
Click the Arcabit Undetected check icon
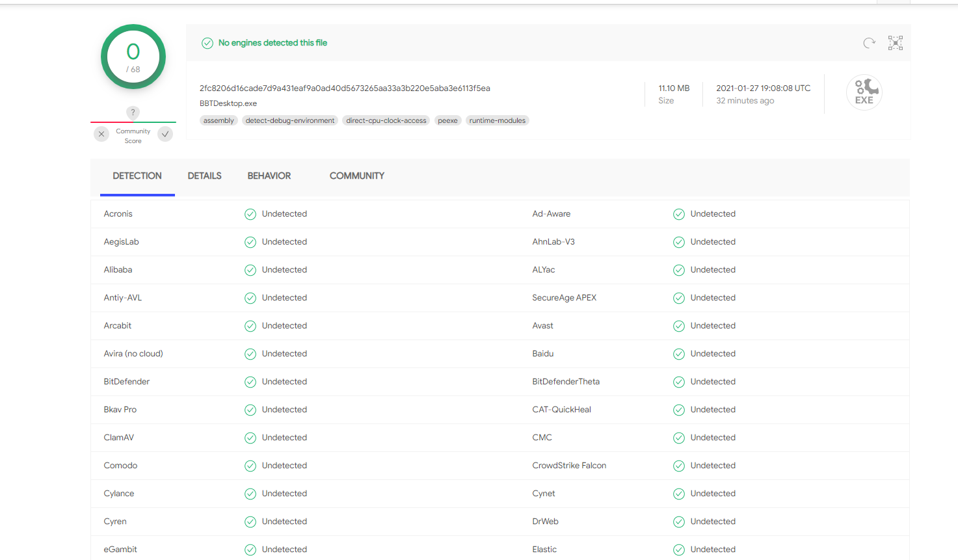point(250,326)
